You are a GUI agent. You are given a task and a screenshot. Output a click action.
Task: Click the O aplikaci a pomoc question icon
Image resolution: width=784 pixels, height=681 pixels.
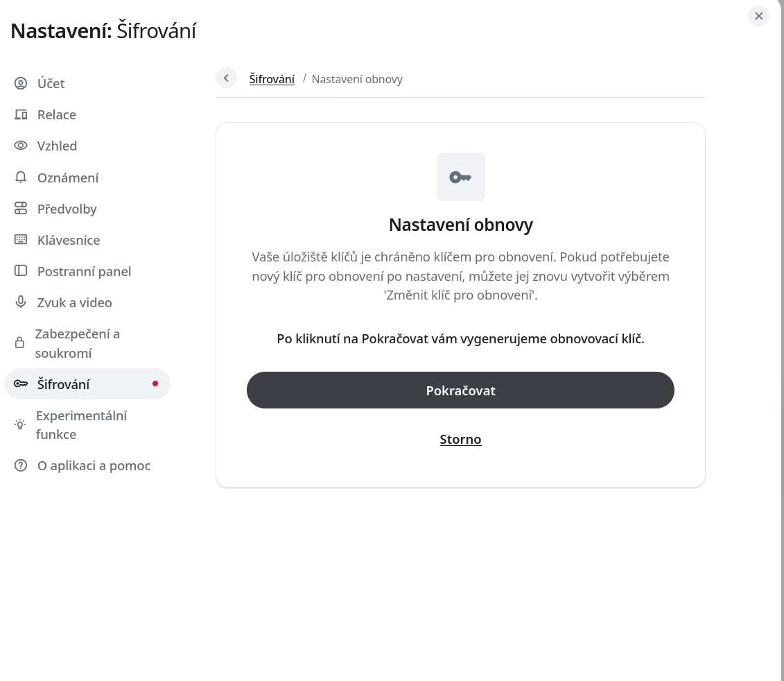[21, 465]
